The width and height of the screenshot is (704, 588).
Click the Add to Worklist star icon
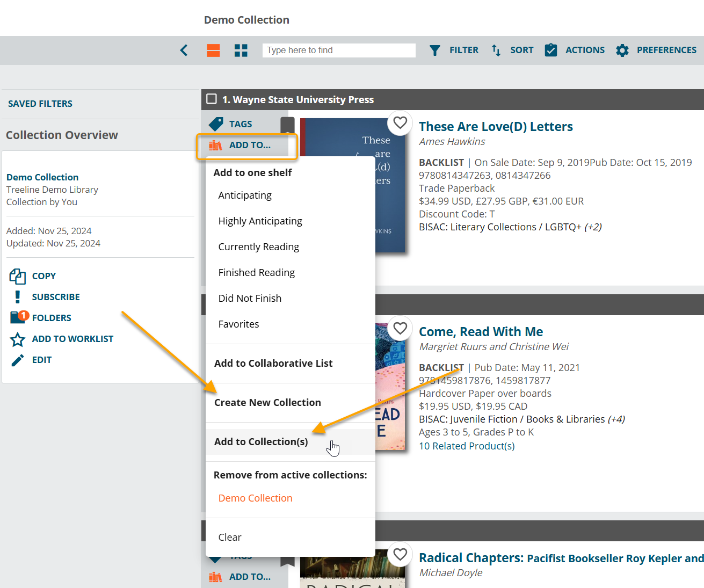point(18,339)
